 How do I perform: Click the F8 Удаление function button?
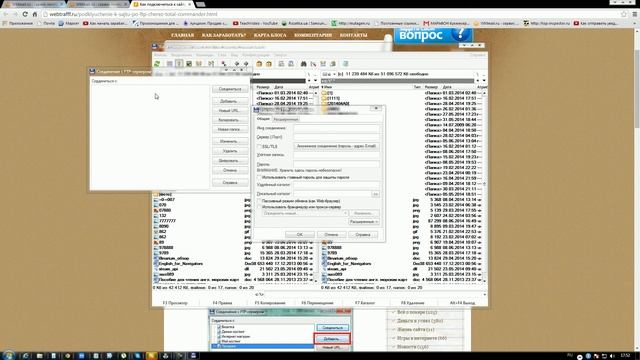412,303
